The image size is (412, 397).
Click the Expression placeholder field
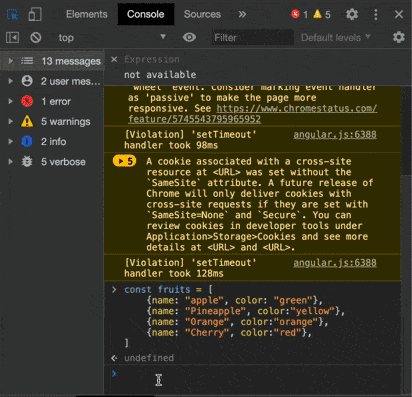[x=152, y=60]
